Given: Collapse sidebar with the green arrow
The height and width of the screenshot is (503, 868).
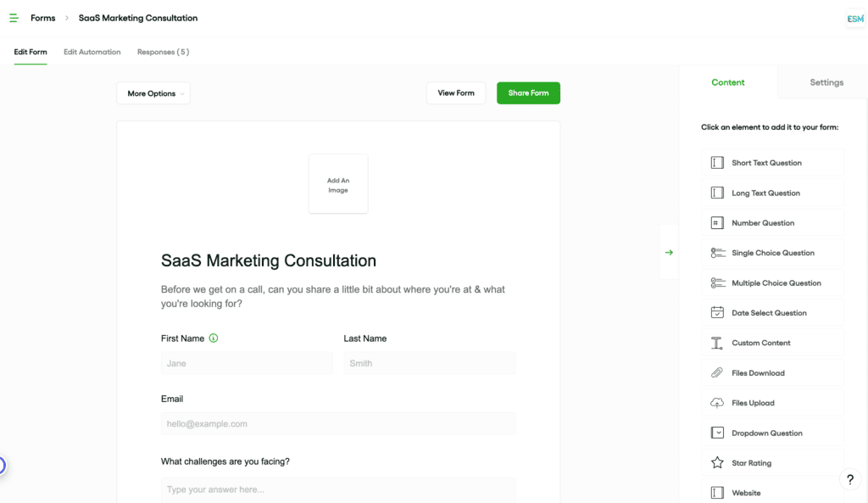Looking at the screenshot, I should pos(669,253).
